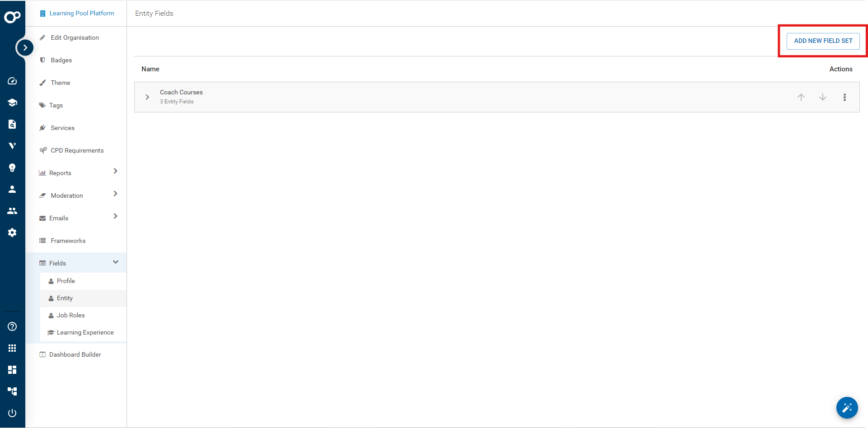Viewport: 868px width, 428px height.
Task: Open the graduation cap courses icon
Action: pyautogui.click(x=12, y=102)
